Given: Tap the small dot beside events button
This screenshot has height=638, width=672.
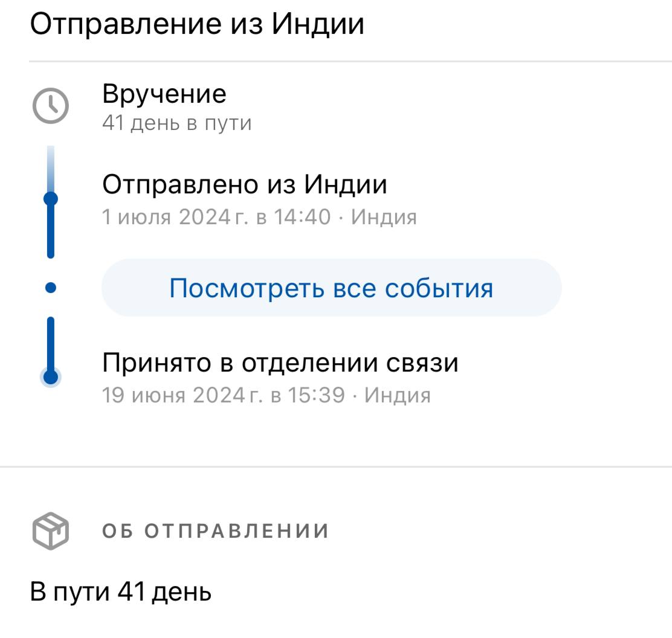Looking at the screenshot, I should coord(51,288).
